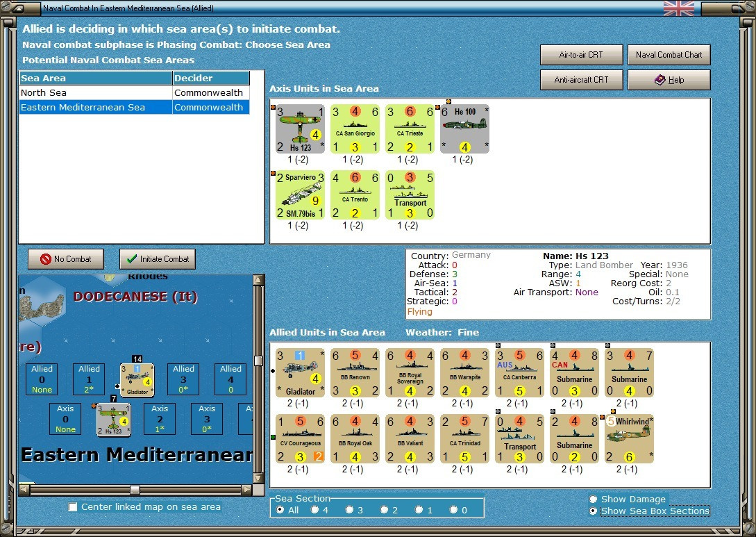This screenshot has width=756, height=537.
Task: Select sea section 2 radio button
Action: click(385, 510)
